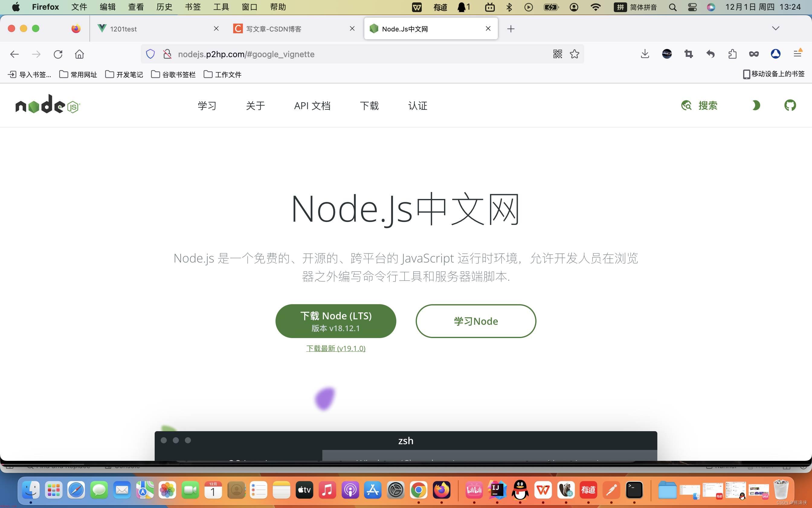Open the Firefox home page

(79, 54)
